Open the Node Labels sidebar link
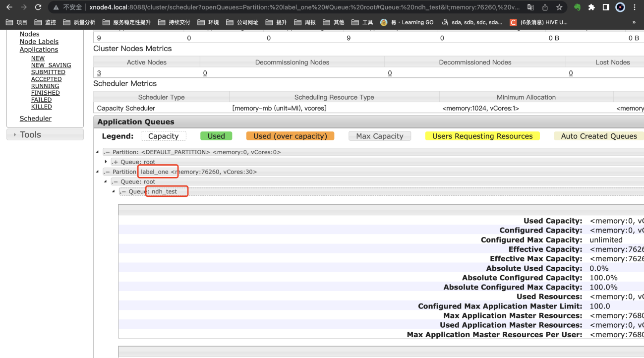Viewport: 644px width, 358px height. [x=39, y=42]
